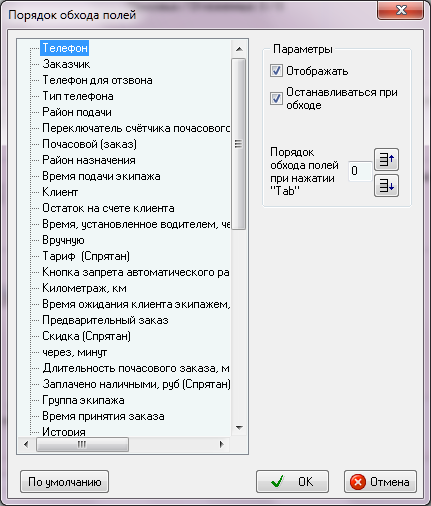
Task: Click the list's vertical scrollbar up arrow
Action: [239, 49]
